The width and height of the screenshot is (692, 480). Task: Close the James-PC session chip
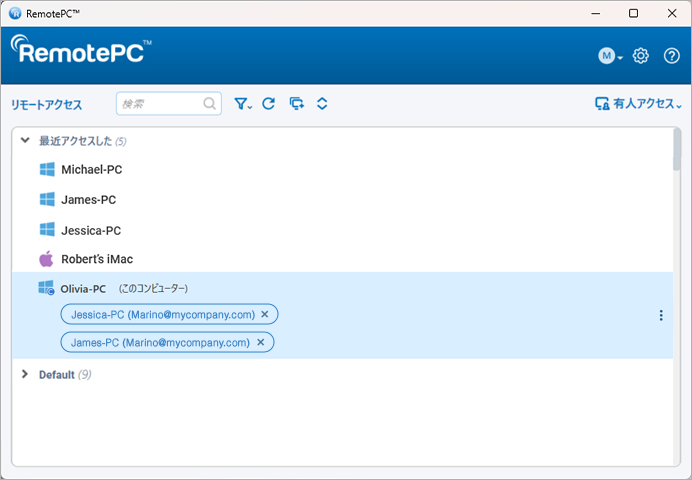(x=261, y=342)
